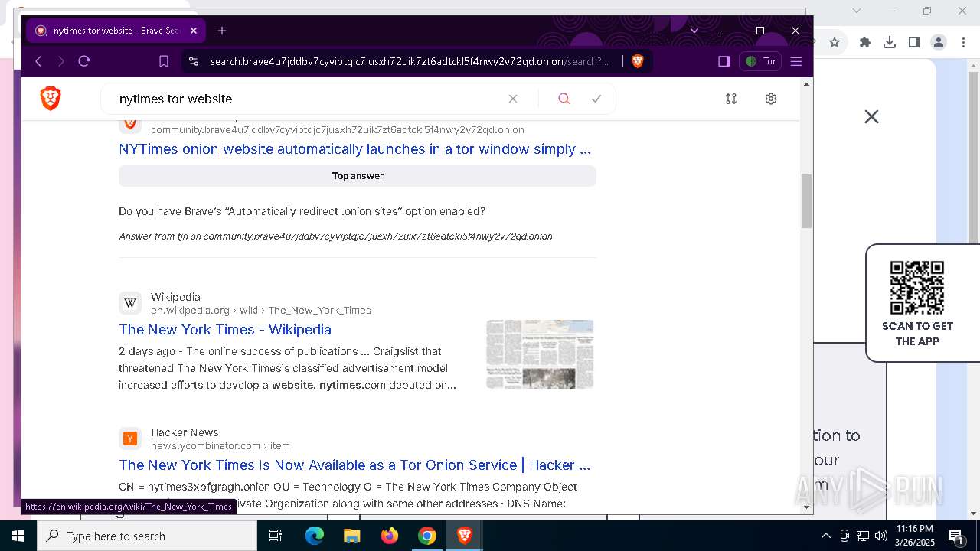
Task: Click community.brave onion URL text above result
Action: (338, 130)
